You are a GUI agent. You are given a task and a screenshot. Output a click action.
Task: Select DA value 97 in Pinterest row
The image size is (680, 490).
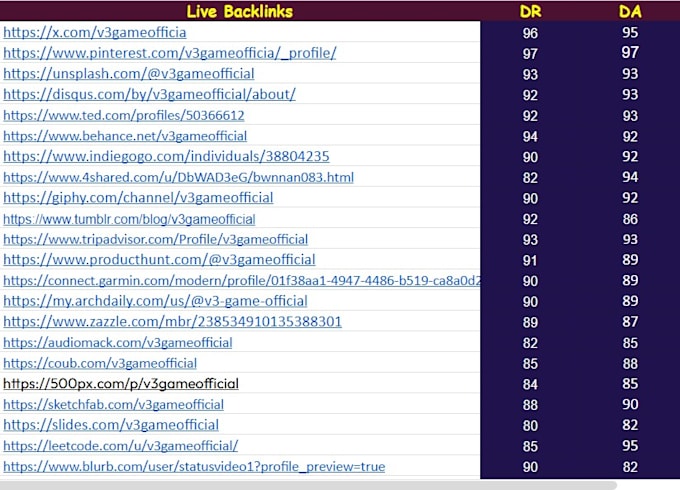pyautogui.click(x=630, y=52)
